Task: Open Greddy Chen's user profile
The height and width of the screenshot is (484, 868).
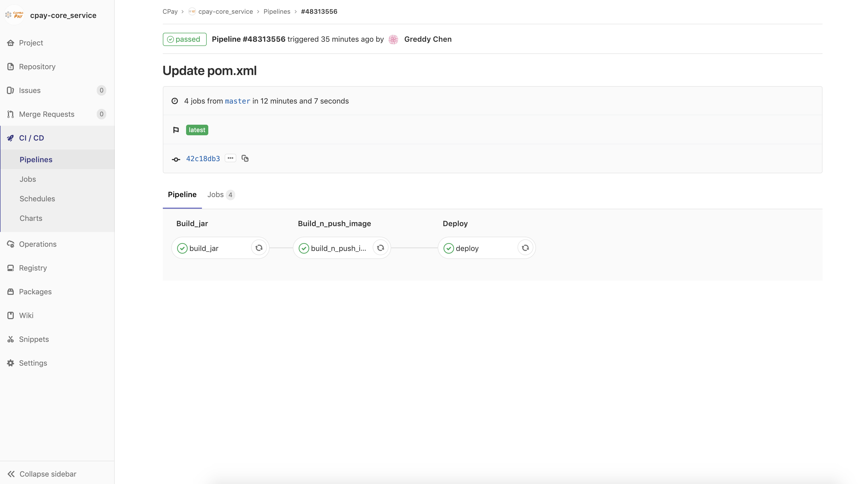Action: pyautogui.click(x=428, y=39)
